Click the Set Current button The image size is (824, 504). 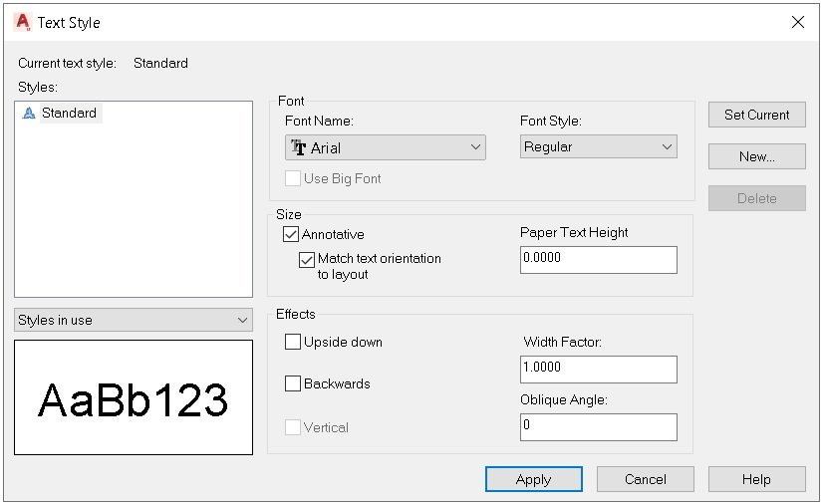tap(756, 115)
